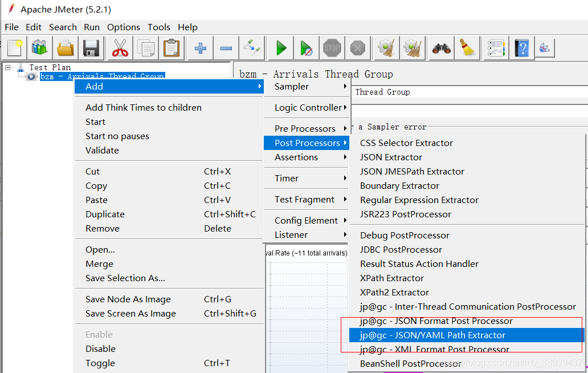Click the Cut scissors toolbar icon
This screenshot has width=588, height=373.
pyautogui.click(x=120, y=48)
